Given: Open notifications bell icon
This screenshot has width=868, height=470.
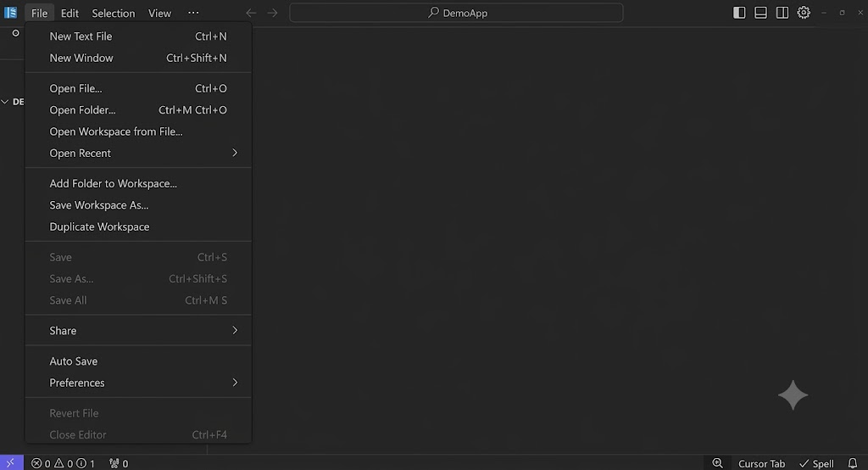Looking at the screenshot, I should (853, 463).
